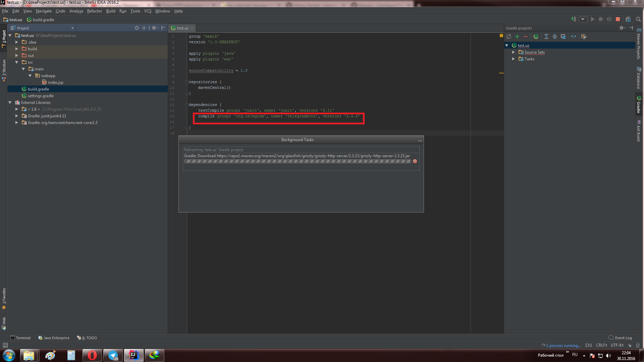Open the Project Structure icon in the toolbar
The width and height of the screenshot is (644, 362).
628,19
